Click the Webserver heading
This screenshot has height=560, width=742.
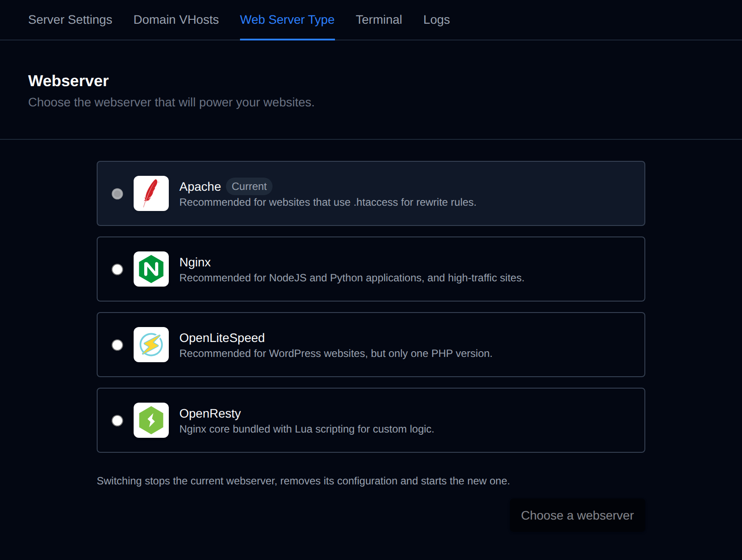[69, 81]
